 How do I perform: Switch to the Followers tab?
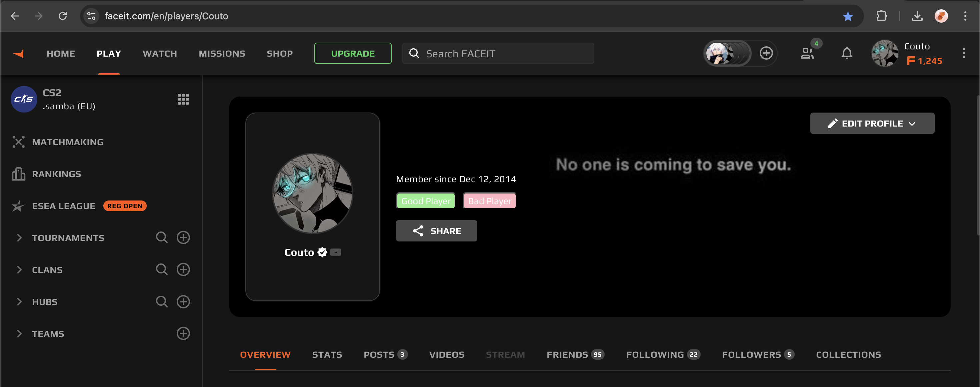click(758, 354)
